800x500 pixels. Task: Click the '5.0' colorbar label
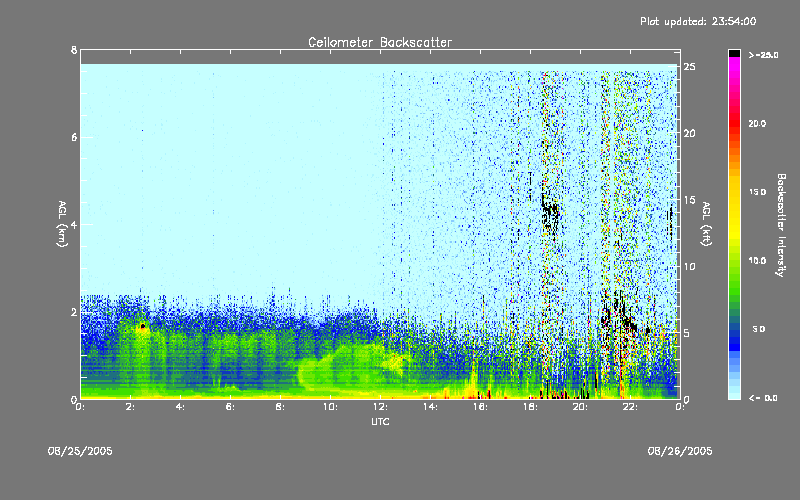[x=759, y=329]
